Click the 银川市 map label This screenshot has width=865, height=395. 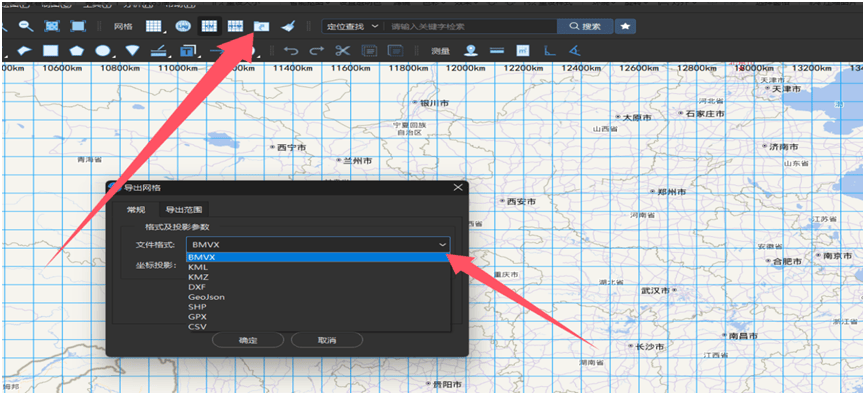point(434,103)
